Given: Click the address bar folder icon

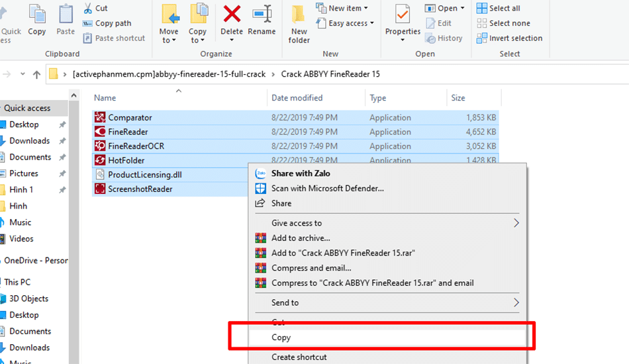Looking at the screenshot, I should click(x=54, y=73).
